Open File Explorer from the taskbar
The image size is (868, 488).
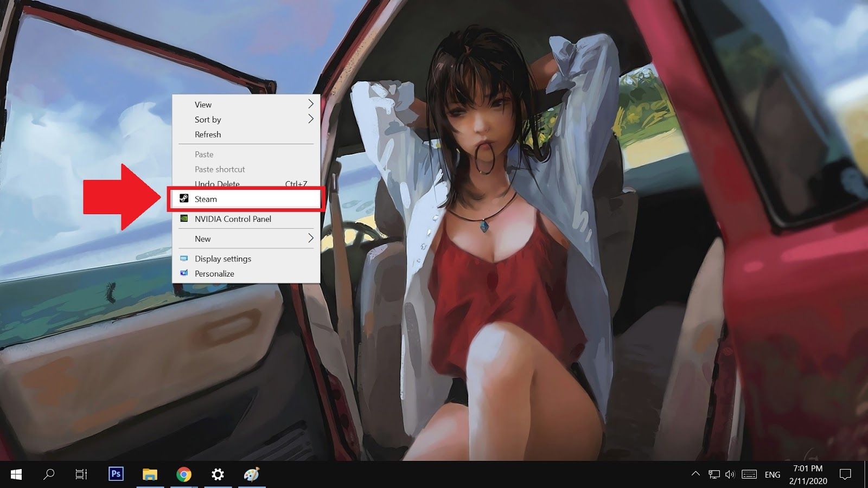tap(149, 474)
